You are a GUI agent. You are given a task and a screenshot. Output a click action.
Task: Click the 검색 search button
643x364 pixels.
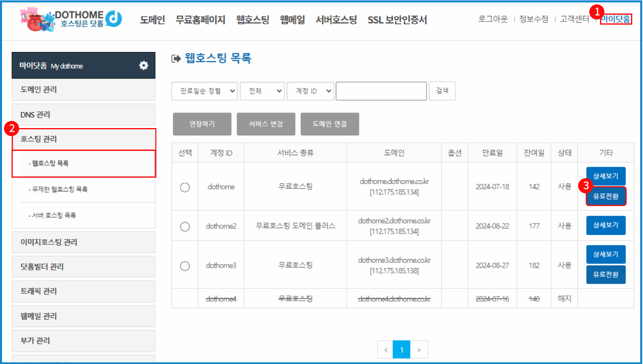click(x=442, y=91)
